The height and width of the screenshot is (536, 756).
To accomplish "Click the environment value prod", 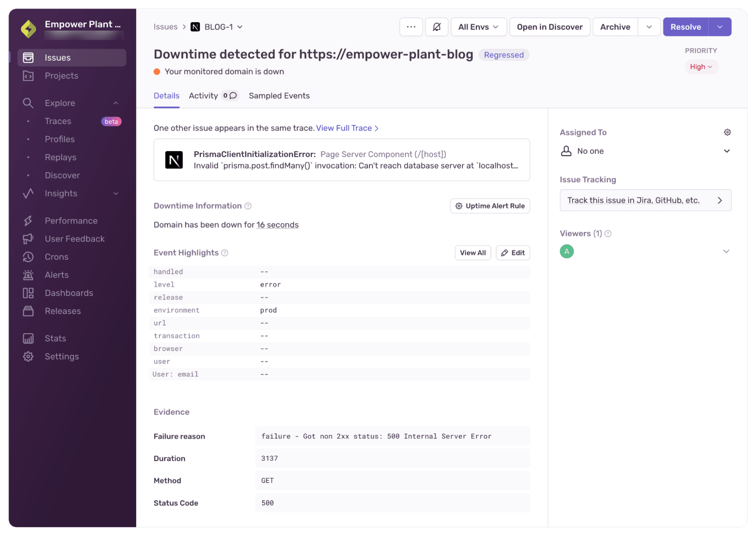I will coord(269,310).
